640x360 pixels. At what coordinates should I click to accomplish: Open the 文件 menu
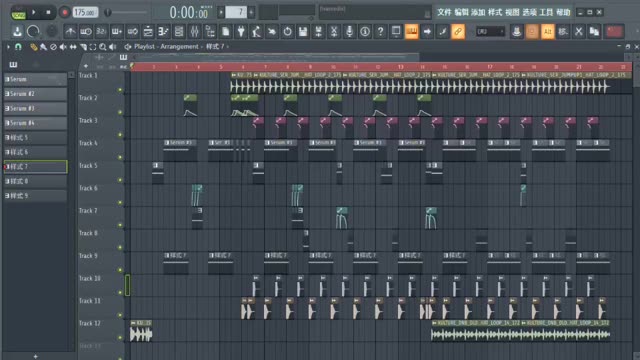coord(444,12)
